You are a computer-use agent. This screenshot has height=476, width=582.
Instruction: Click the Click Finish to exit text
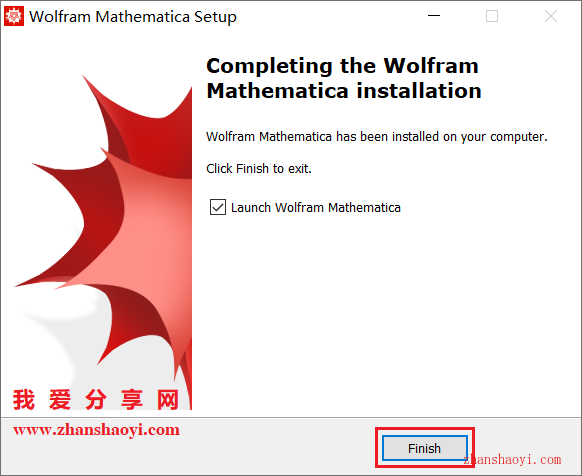coord(259,169)
